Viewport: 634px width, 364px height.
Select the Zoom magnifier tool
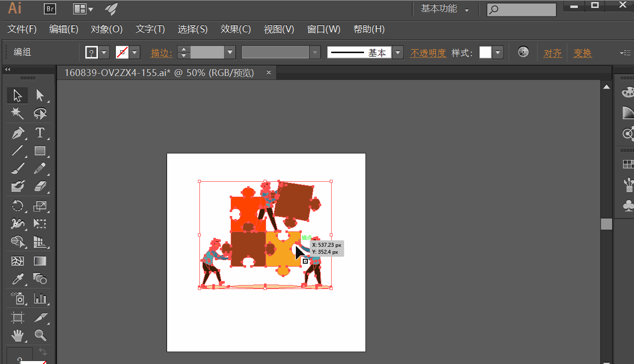[40, 335]
